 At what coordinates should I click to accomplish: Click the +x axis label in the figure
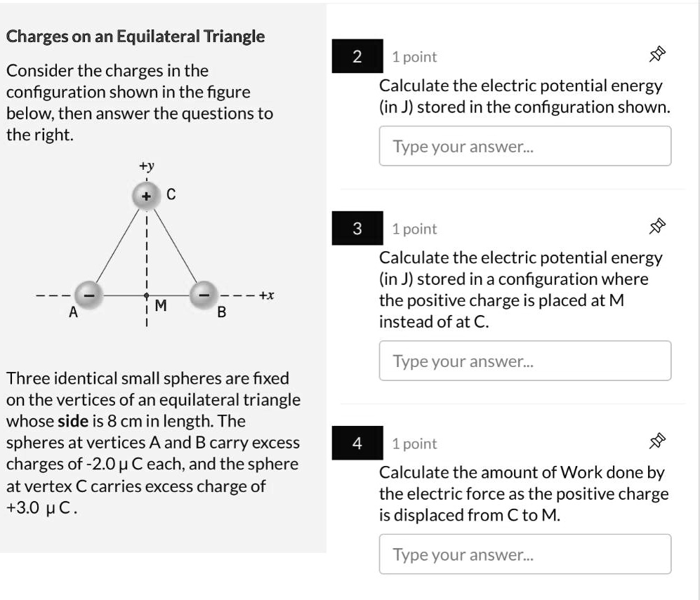tap(266, 295)
